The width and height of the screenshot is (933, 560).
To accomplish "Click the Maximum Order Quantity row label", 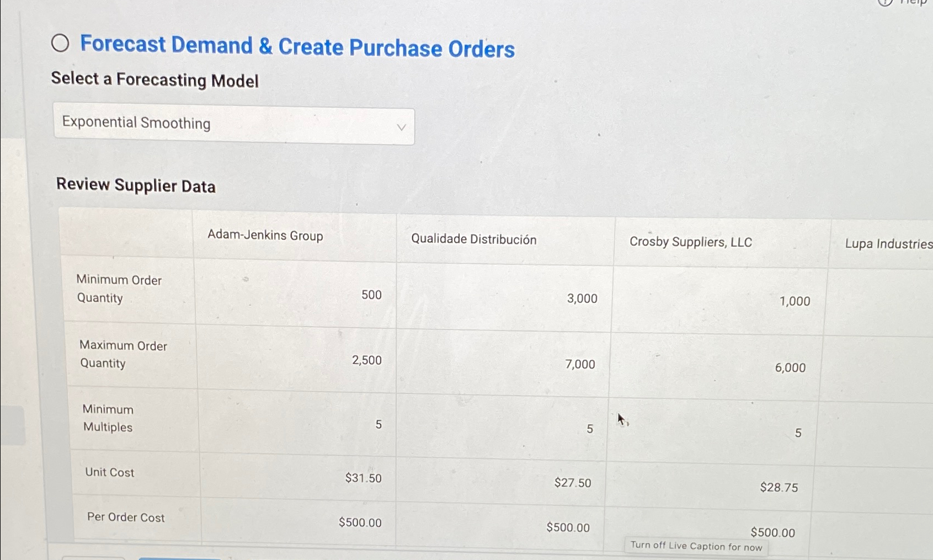I will [x=122, y=354].
